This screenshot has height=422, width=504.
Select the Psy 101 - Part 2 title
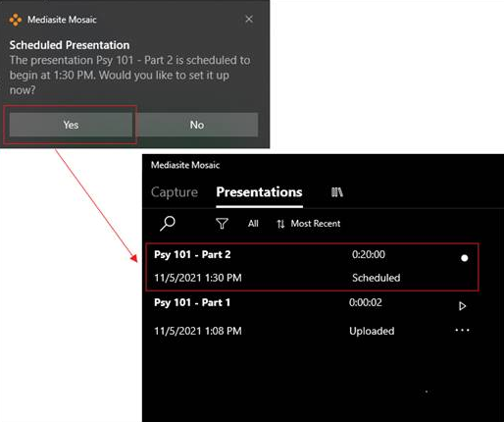coord(192,254)
